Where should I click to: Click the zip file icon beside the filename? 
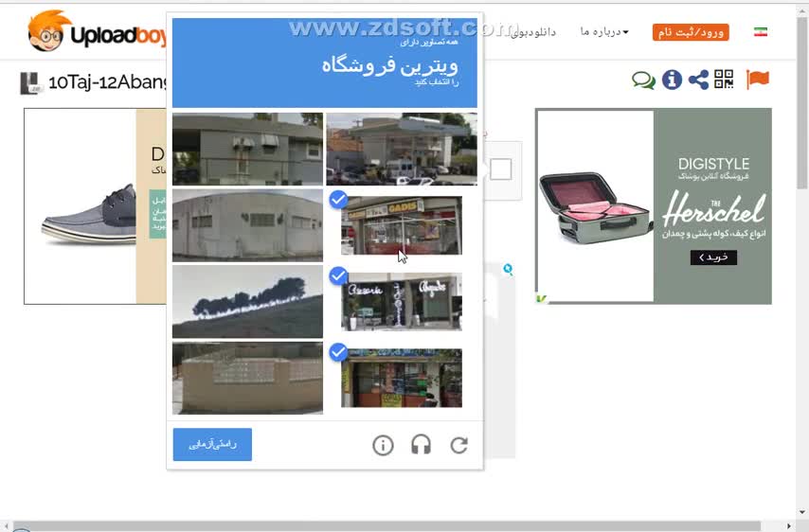(31, 82)
